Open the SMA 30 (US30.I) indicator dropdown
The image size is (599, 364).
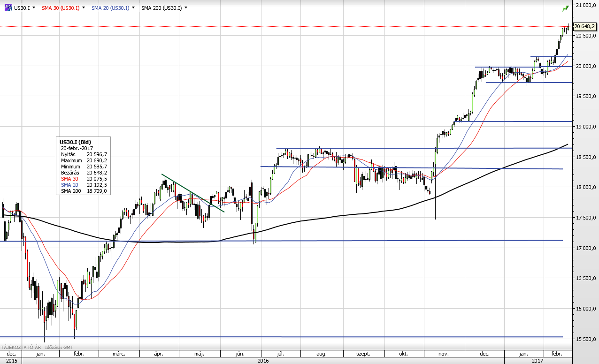[x=84, y=8]
